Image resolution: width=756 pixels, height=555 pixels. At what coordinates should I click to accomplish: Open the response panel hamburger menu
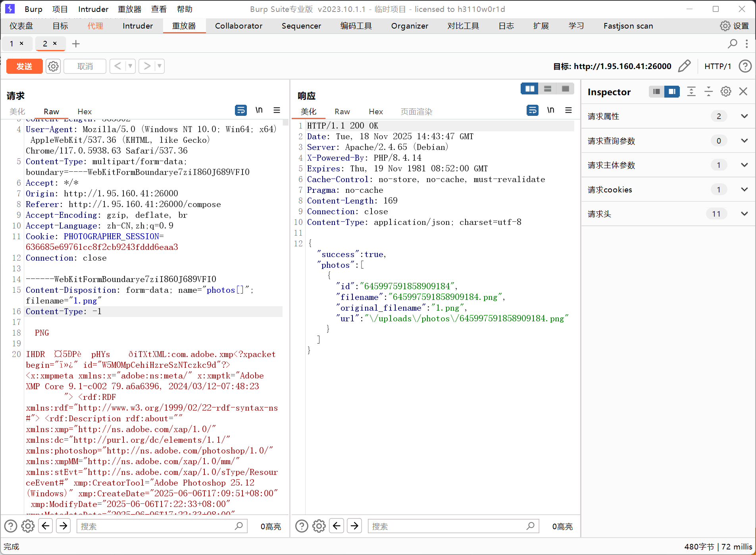[x=568, y=110]
